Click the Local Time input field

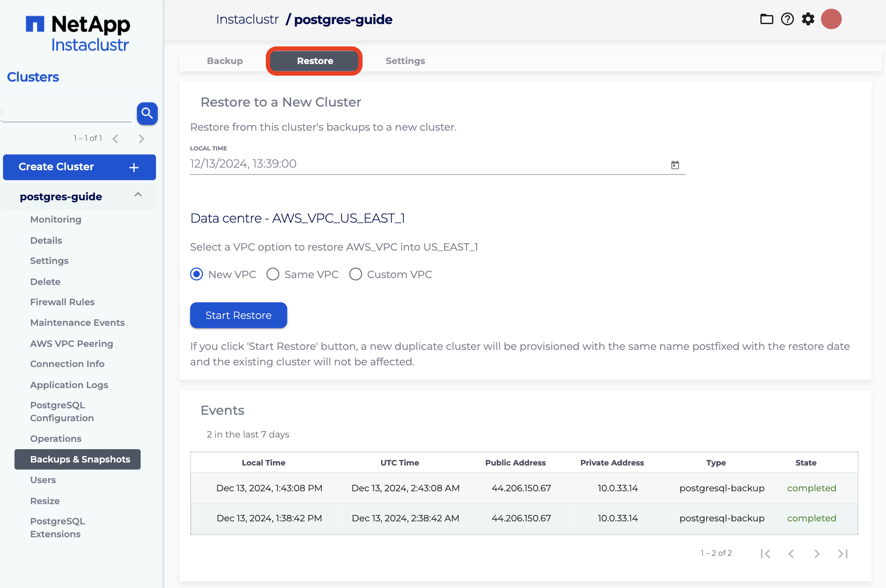coord(426,164)
